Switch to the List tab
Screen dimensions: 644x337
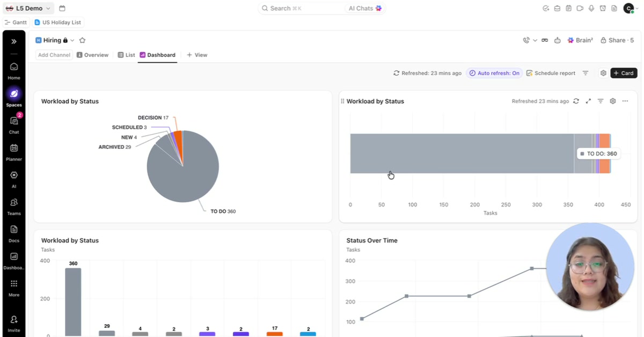pos(127,55)
